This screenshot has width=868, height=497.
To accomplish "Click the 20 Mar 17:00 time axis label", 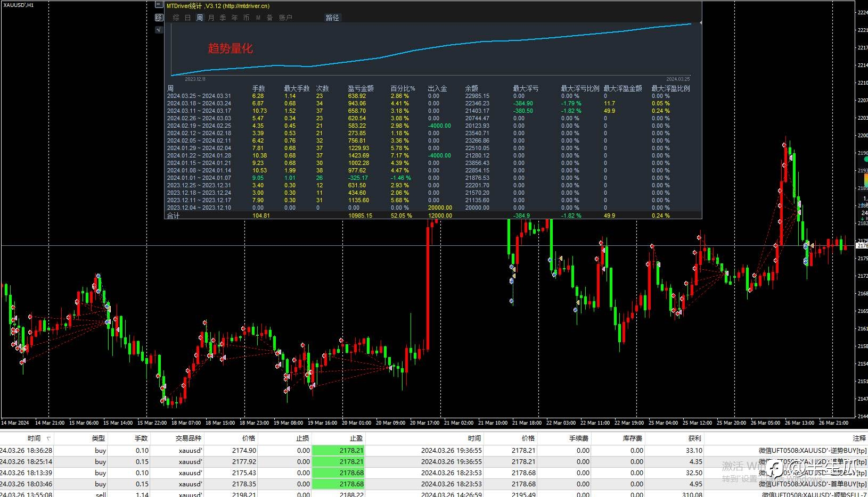I will 425,423.
